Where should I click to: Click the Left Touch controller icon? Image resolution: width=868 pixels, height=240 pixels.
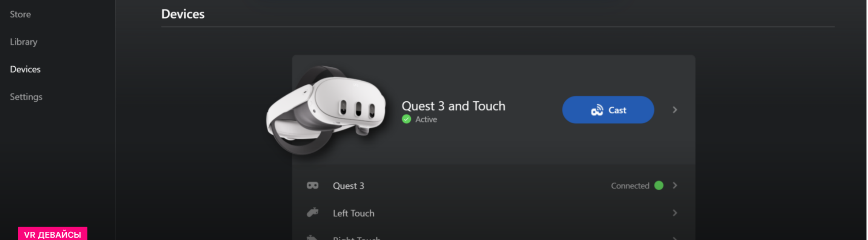[x=312, y=213]
